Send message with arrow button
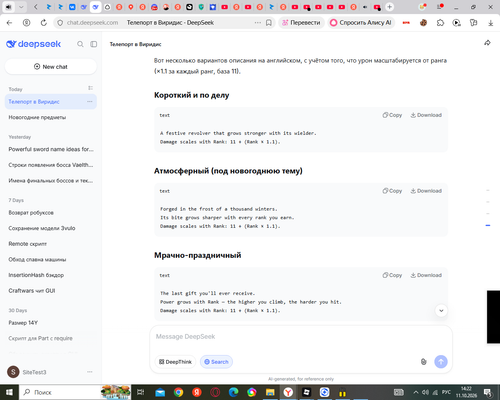The height and width of the screenshot is (400, 500). coord(441,362)
